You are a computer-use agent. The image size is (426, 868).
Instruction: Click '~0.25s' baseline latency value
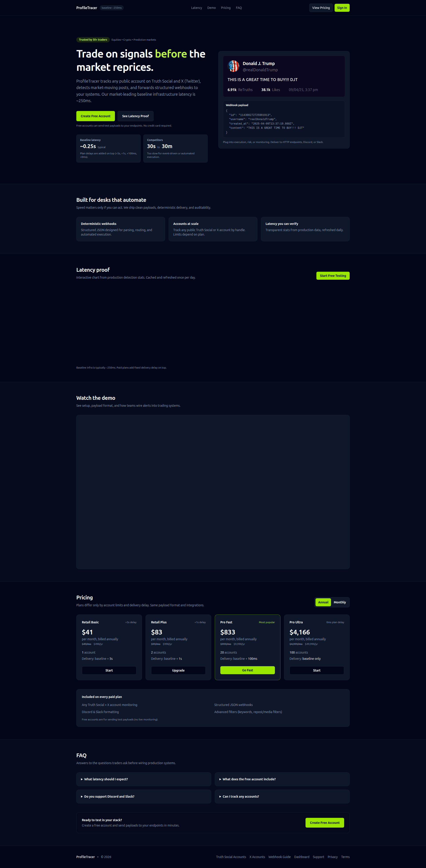[x=88, y=146]
